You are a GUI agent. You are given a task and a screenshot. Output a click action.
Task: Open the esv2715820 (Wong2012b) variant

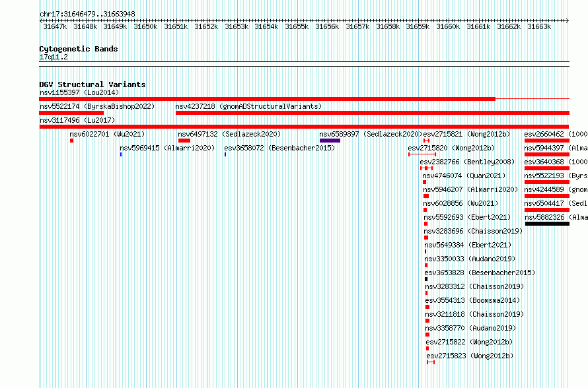451,148
